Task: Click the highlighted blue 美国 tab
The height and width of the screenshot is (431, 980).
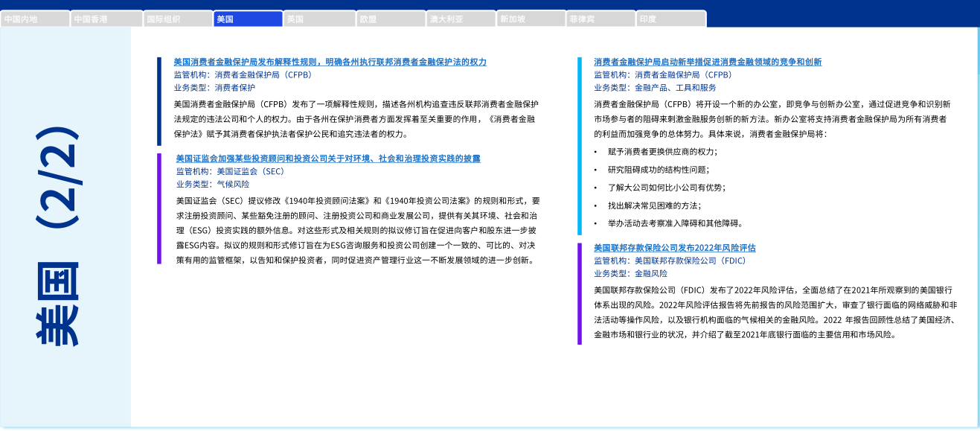Action: click(x=247, y=19)
